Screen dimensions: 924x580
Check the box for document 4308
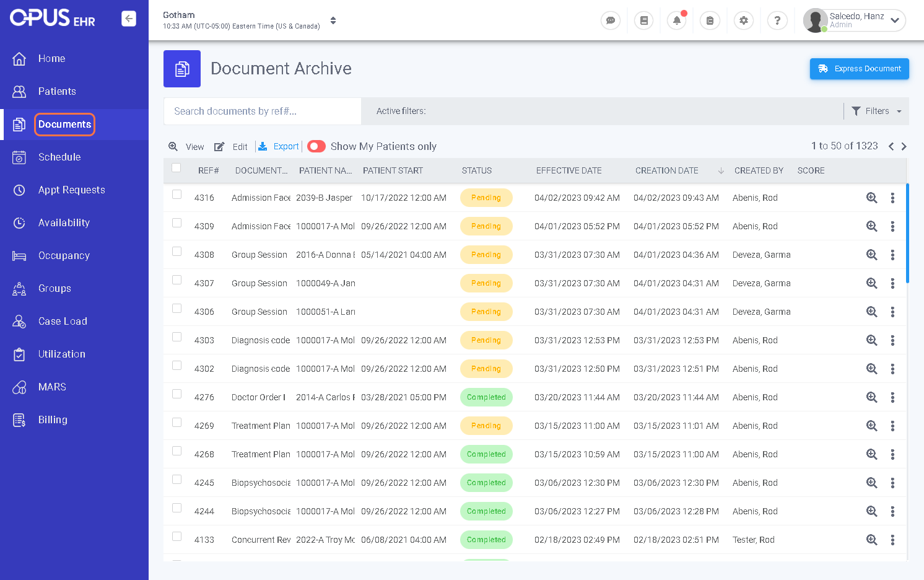point(177,252)
